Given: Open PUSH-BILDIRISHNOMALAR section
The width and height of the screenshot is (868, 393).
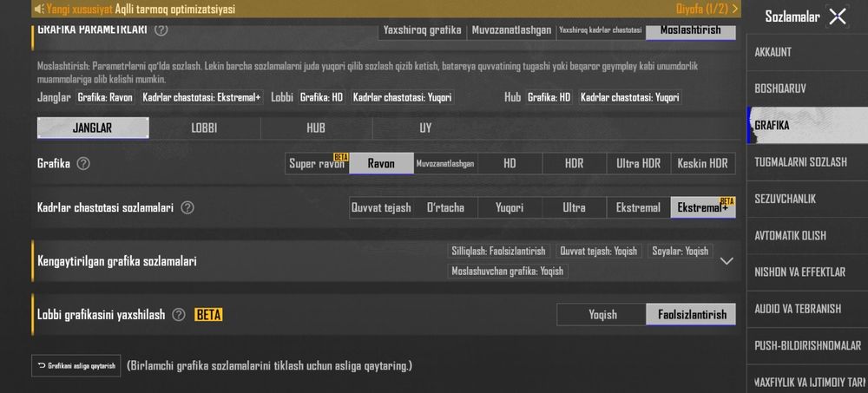Looking at the screenshot, I should 807,345.
